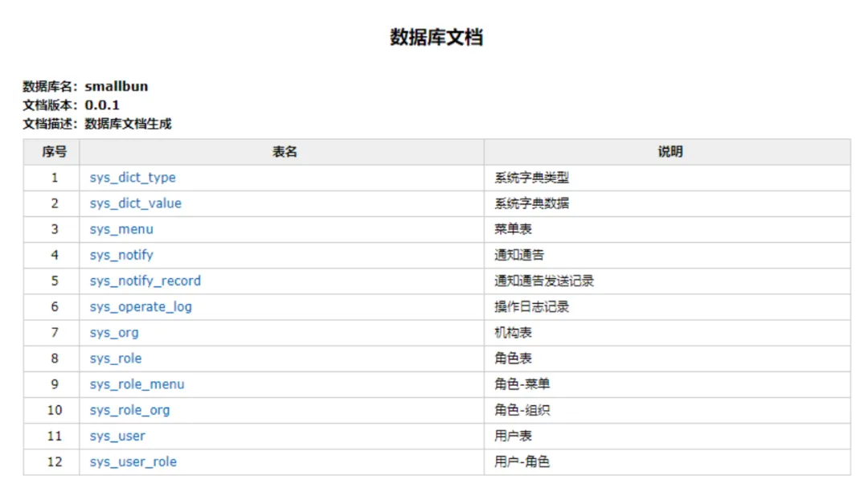Image resolution: width=868 pixels, height=484 pixels.
Task: Open the sys_dict_type table link
Action: (x=133, y=178)
